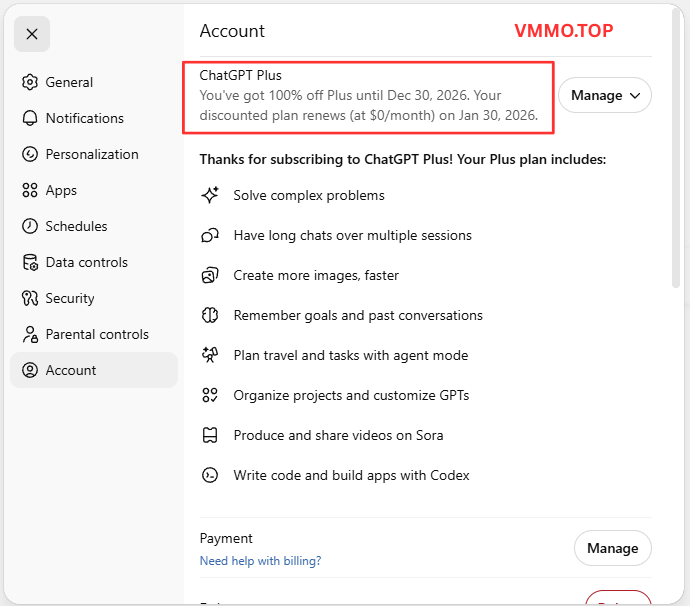Screen dimensions: 690x606
Task: Click the Notifications bell icon
Action: (x=30, y=118)
